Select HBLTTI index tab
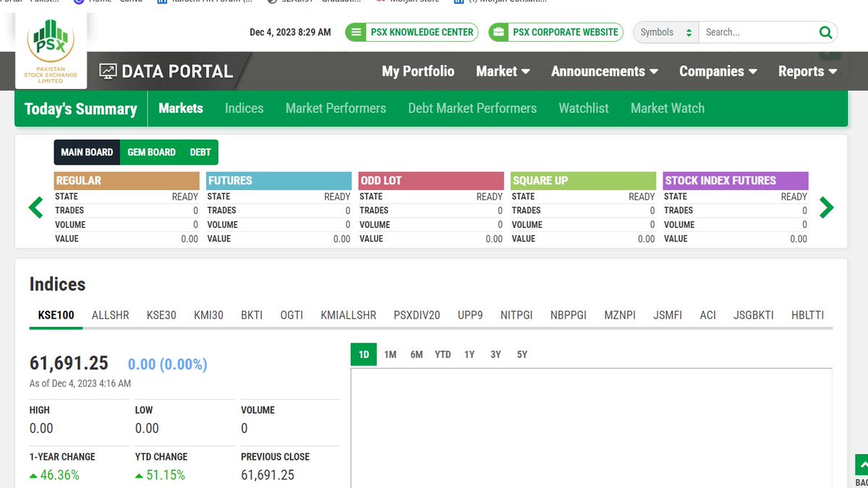The height and width of the screenshot is (488, 868). pyautogui.click(x=807, y=315)
